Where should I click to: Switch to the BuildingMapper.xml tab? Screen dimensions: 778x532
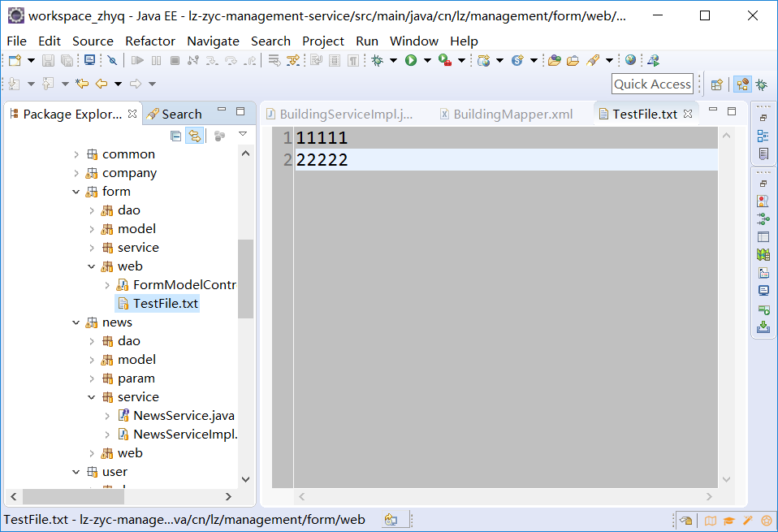click(506, 115)
